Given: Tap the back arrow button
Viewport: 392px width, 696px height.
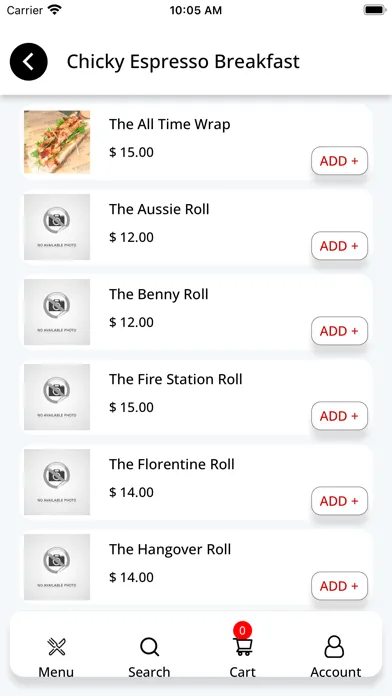Looking at the screenshot, I should 28,62.
